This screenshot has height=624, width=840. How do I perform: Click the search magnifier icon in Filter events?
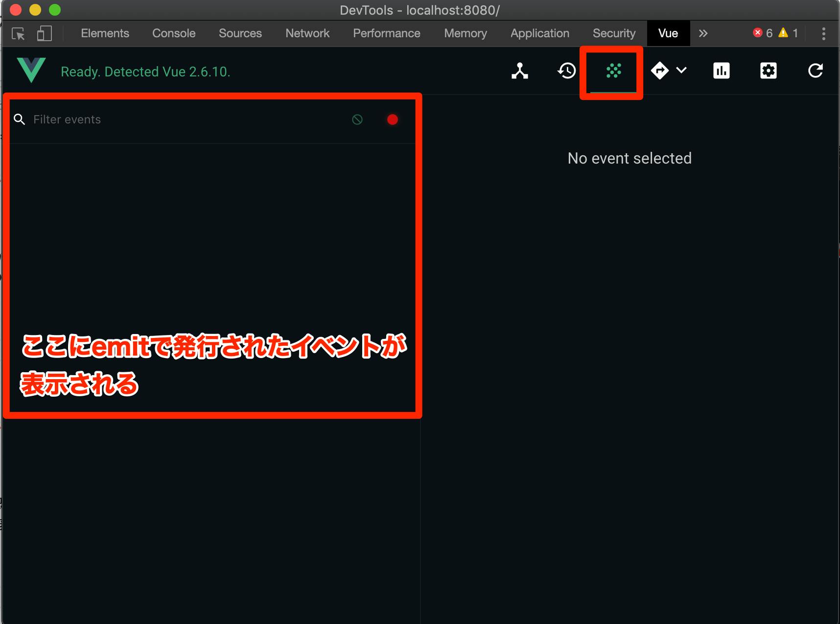click(20, 119)
